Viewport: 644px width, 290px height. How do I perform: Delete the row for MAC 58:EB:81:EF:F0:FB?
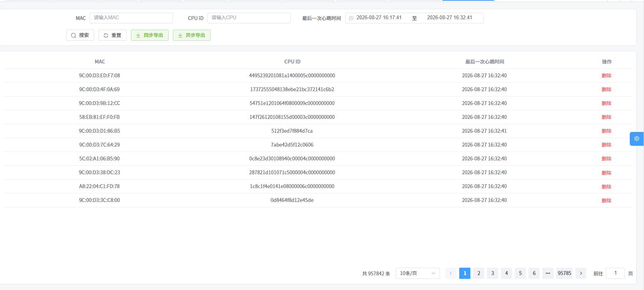point(607,117)
